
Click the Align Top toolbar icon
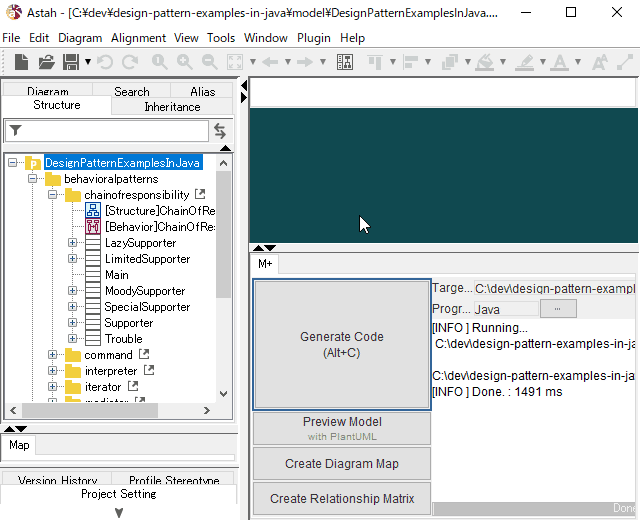click(375, 62)
